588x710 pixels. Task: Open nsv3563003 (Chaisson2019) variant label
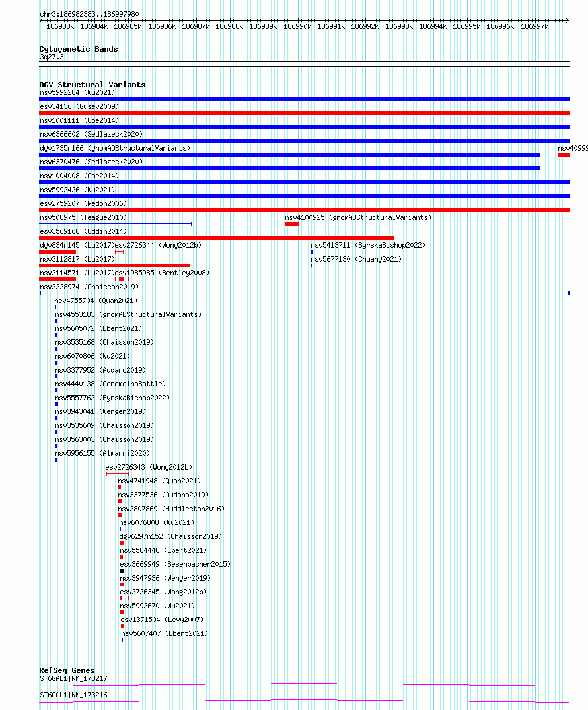pyautogui.click(x=104, y=439)
